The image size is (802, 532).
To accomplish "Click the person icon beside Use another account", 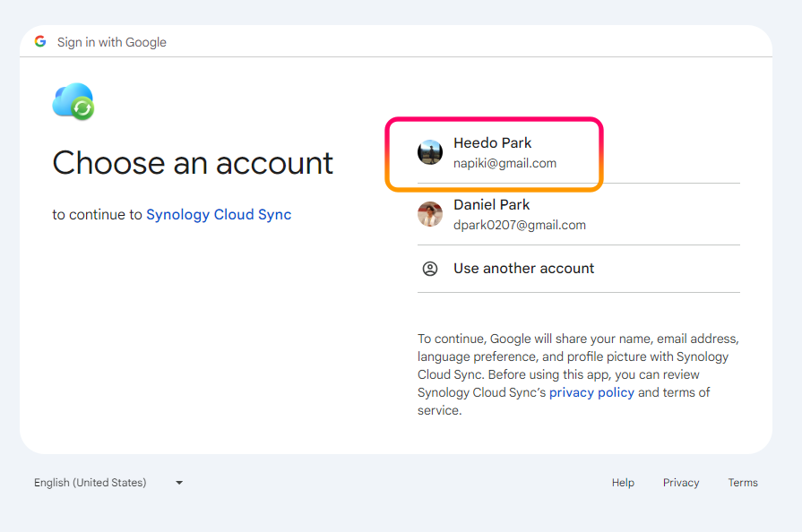I will (x=430, y=269).
